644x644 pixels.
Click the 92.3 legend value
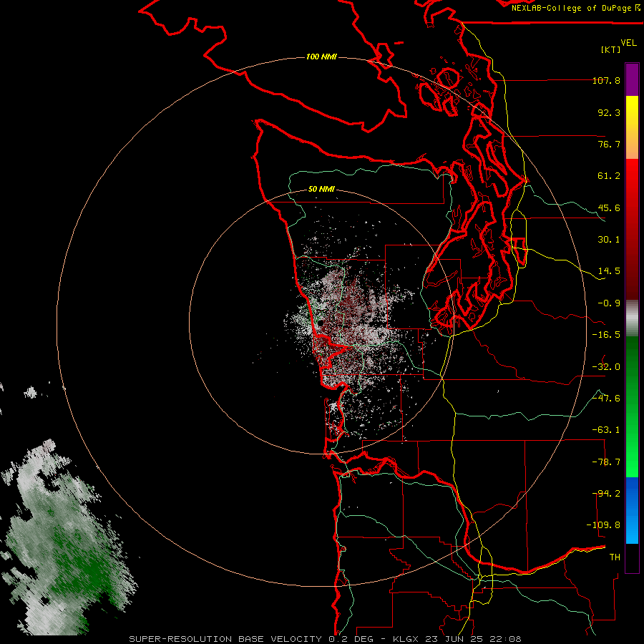pos(609,112)
